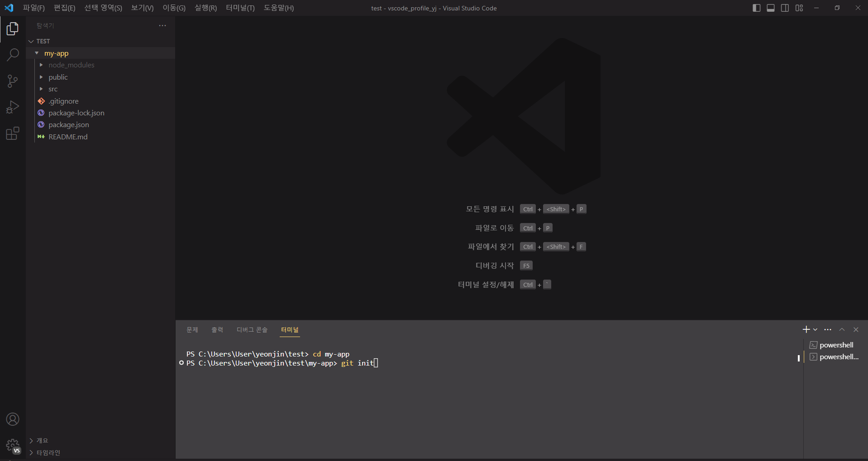Screen dimensions: 868x461
Task: Open the 보기(V) menu
Action: pyautogui.click(x=142, y=8)
